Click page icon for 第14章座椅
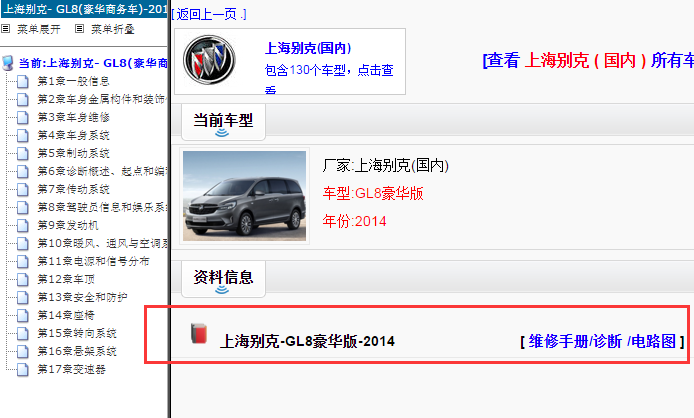 pyautogui.click(x=23, y=315)
